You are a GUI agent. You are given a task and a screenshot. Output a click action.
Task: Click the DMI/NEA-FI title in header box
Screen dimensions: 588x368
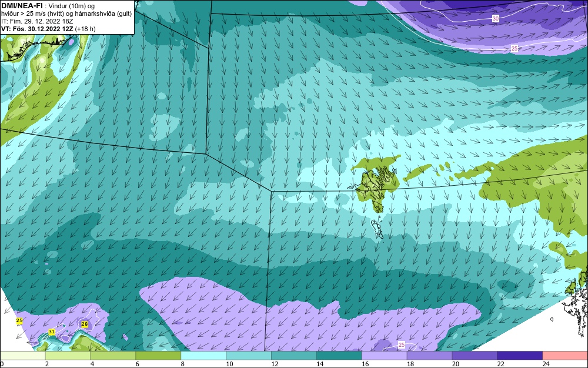tap(22, 6)
